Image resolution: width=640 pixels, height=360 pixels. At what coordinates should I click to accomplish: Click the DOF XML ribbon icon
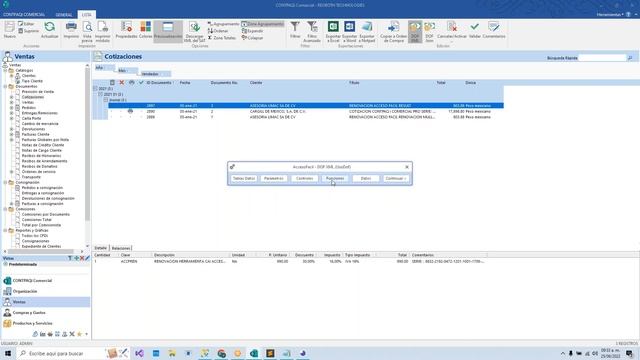[415, 31]
